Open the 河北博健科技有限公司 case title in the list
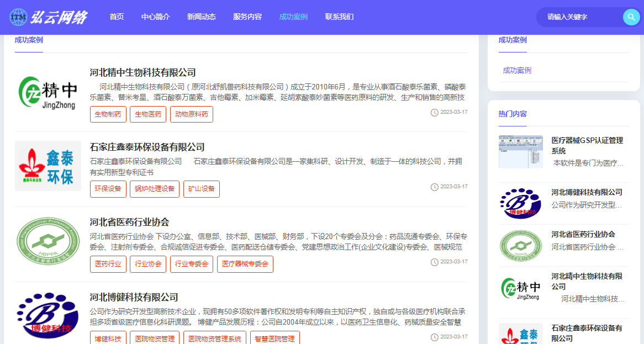The image size is (644, 344). coord(134,297)
